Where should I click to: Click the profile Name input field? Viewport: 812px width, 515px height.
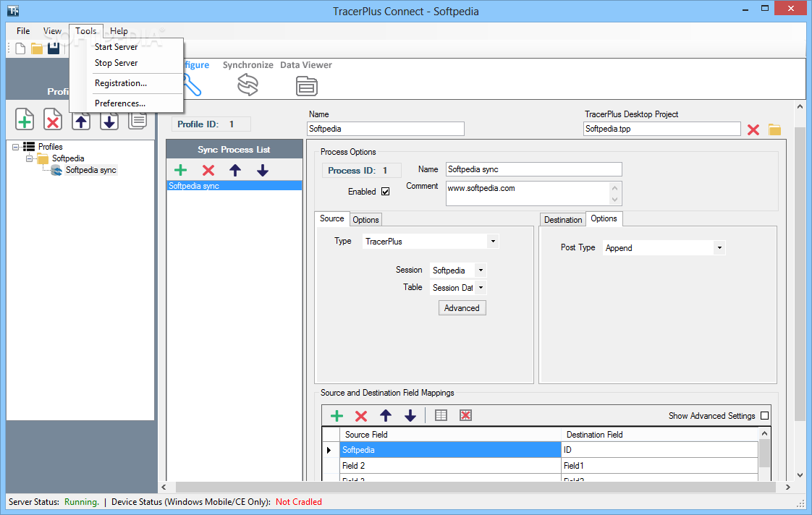pyautogui.click(x=385, y=129)
